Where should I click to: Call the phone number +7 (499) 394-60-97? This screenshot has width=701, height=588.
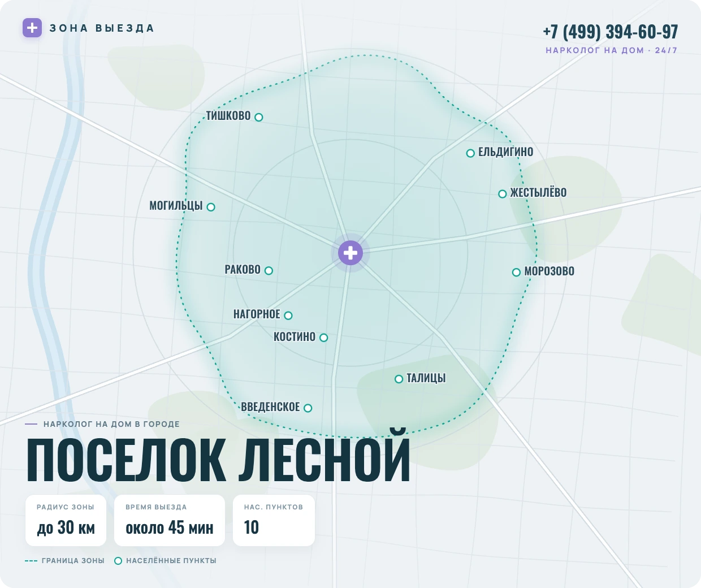(x=611, y=32)
